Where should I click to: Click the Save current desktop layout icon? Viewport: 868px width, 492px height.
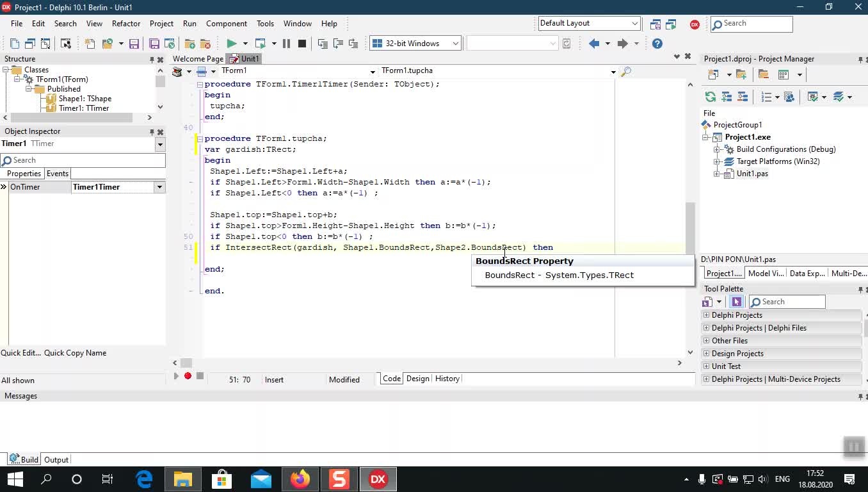[655, 24]
